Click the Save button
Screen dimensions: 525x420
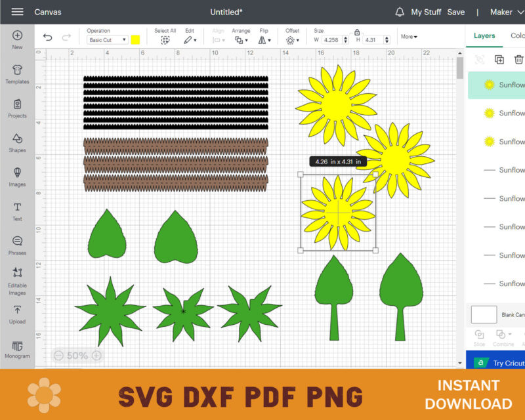coord(455,12)
